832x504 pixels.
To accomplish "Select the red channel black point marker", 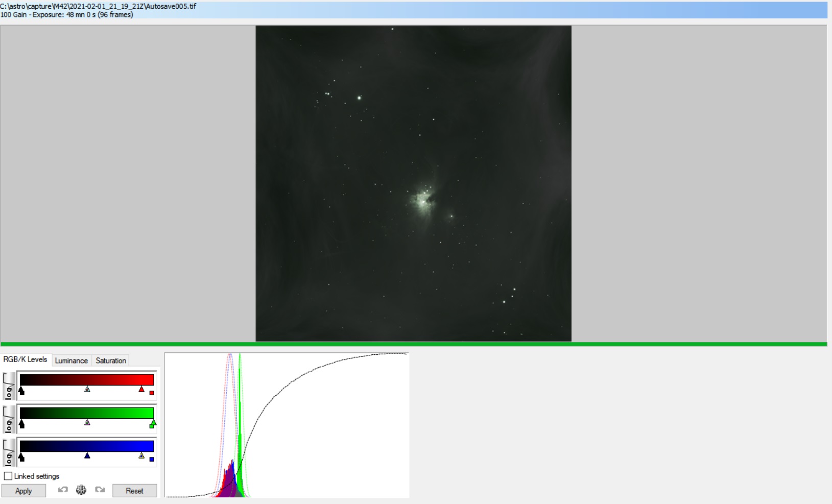I will pos(21,391).
